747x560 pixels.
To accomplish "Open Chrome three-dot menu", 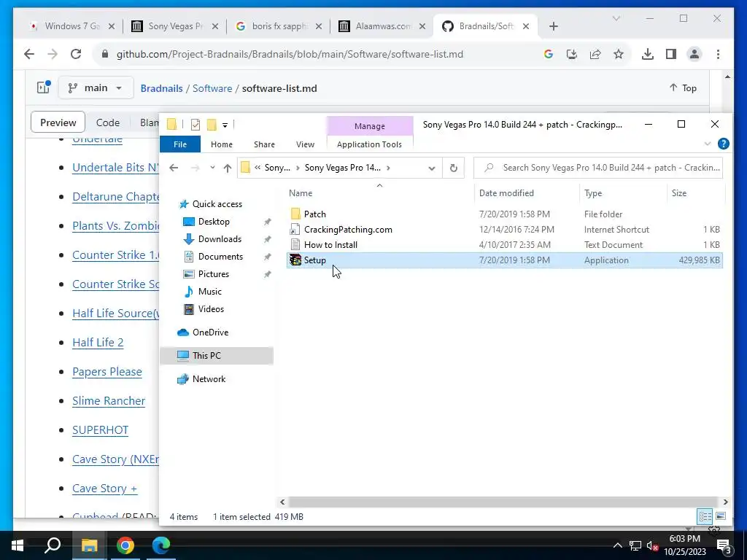I will (718, 54).
